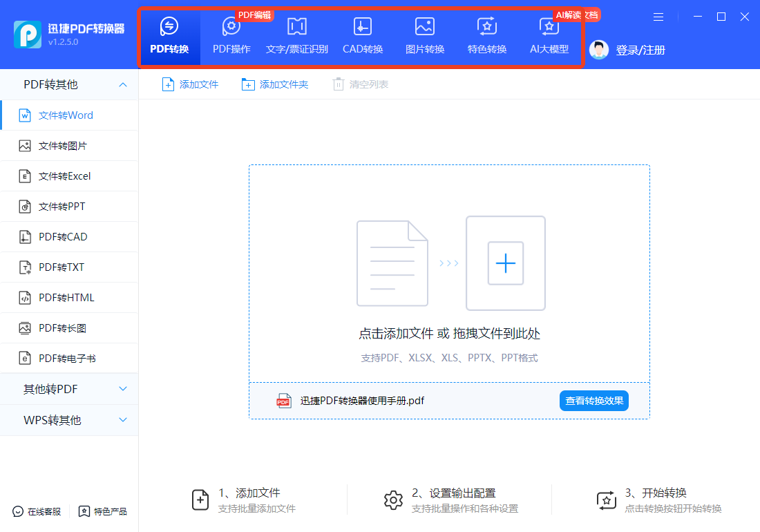Click the 添加文件 text button
760x532 pixels.
click(199, 84)
